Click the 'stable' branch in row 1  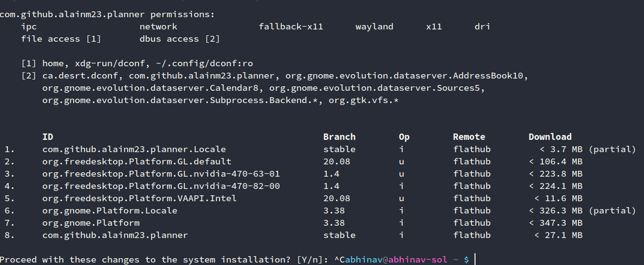click(339, 149)
